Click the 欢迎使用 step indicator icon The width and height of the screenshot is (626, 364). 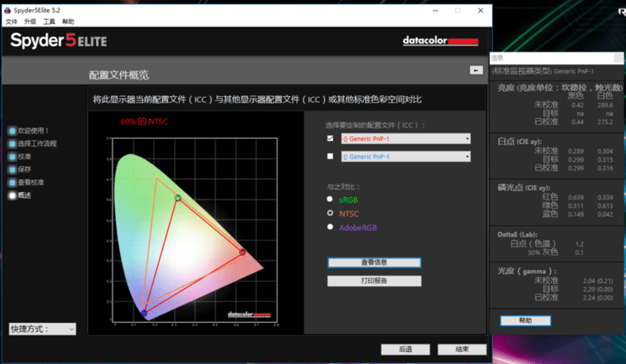point(12,131)
